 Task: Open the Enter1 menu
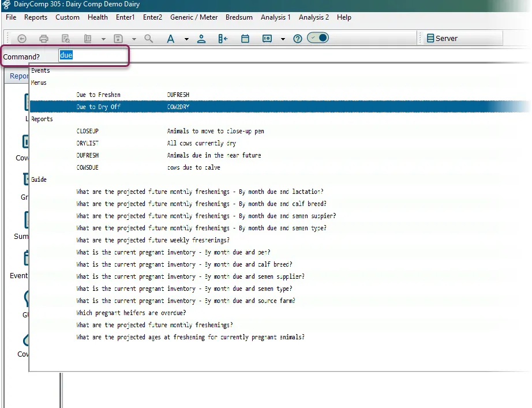click(x=125, y=17)
